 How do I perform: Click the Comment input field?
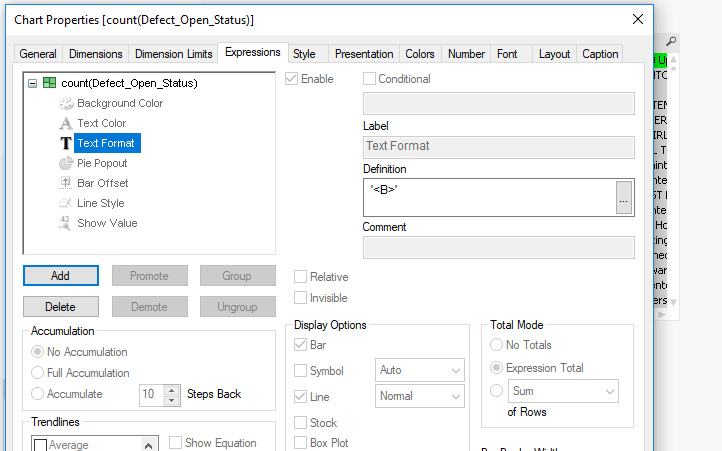click(x=499, y=247)
